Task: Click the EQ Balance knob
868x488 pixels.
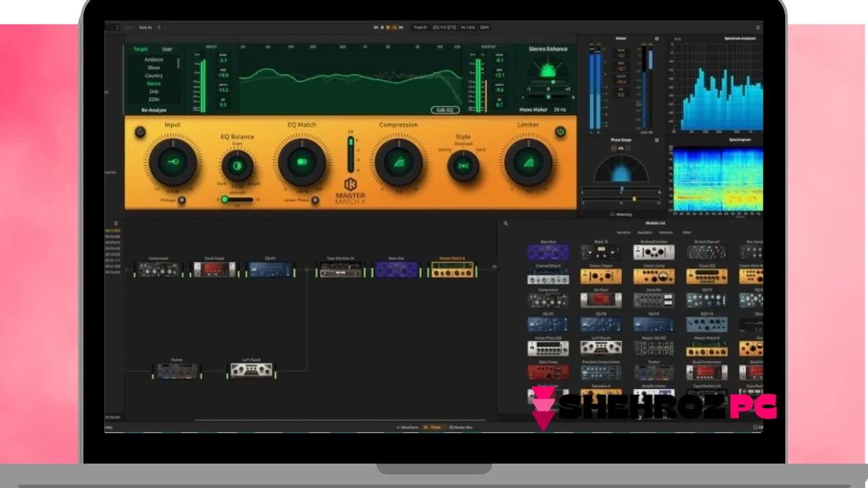Action: (237, 165)
